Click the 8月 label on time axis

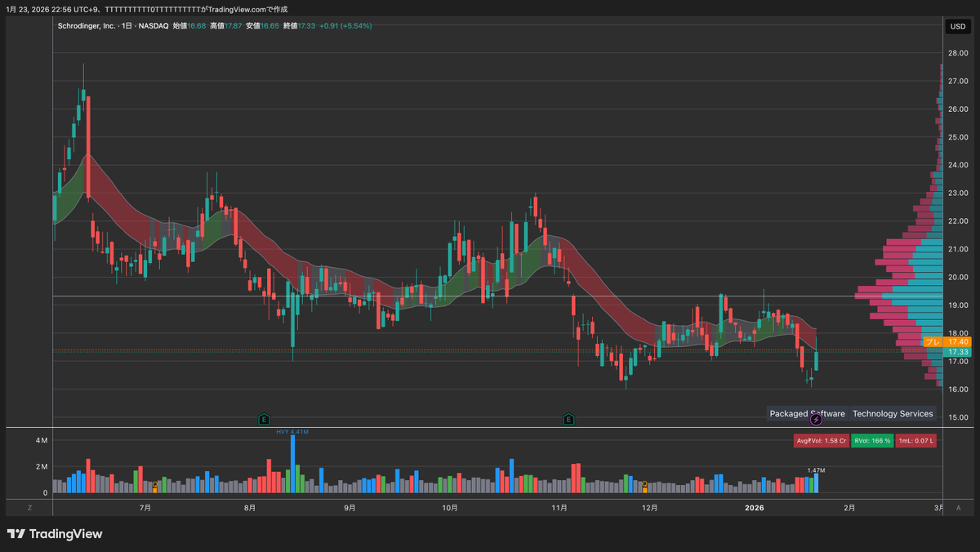pyautogui.click(x=250, y=508)
